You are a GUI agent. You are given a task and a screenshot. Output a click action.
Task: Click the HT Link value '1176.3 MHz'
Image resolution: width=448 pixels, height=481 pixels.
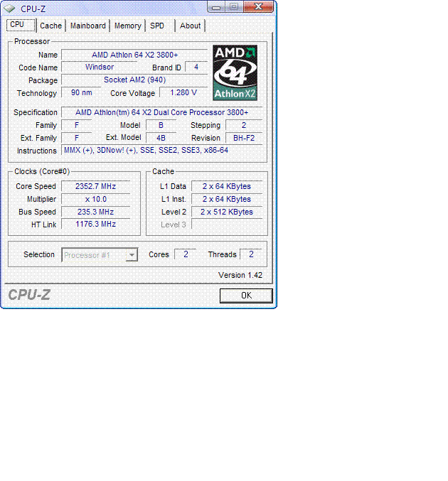[95, 225]
